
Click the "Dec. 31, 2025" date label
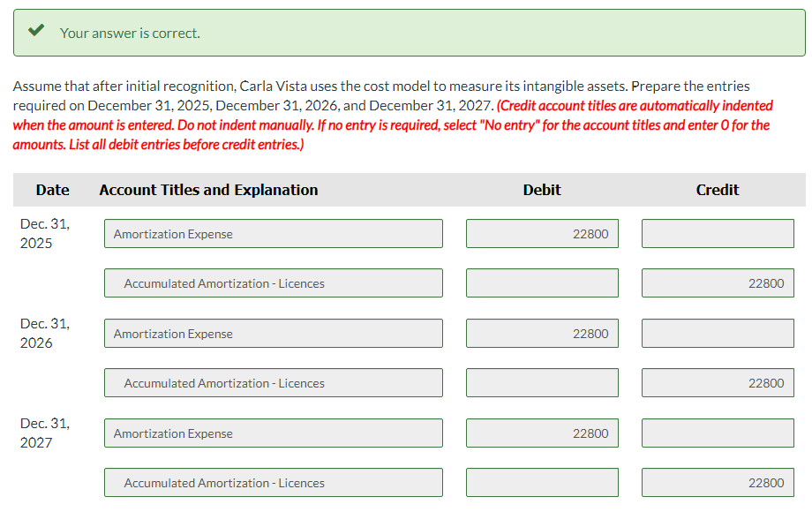tap(44, 233)
